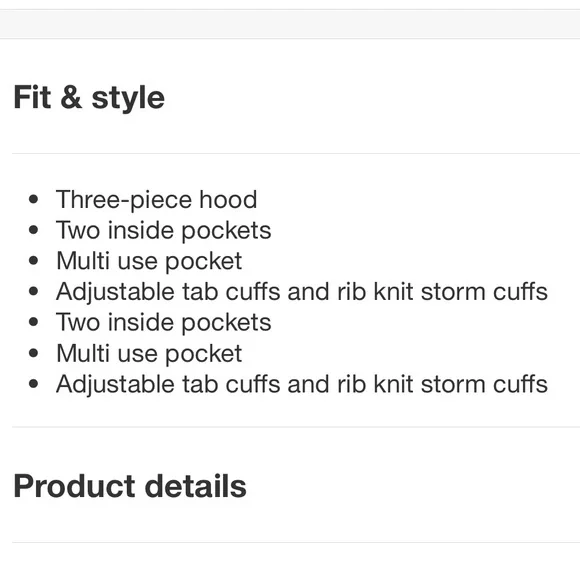Click the second Two inside pockets item
Viewport: 580px width, 580px height.
pos(163,323)
